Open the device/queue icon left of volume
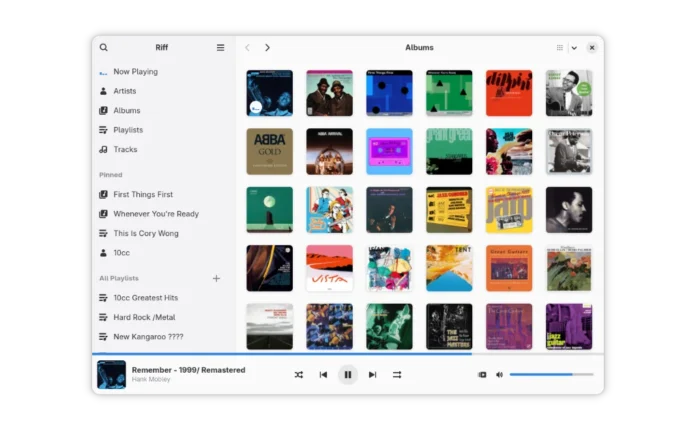The height and width of the screenshot is (430, 696). point(482,375)
